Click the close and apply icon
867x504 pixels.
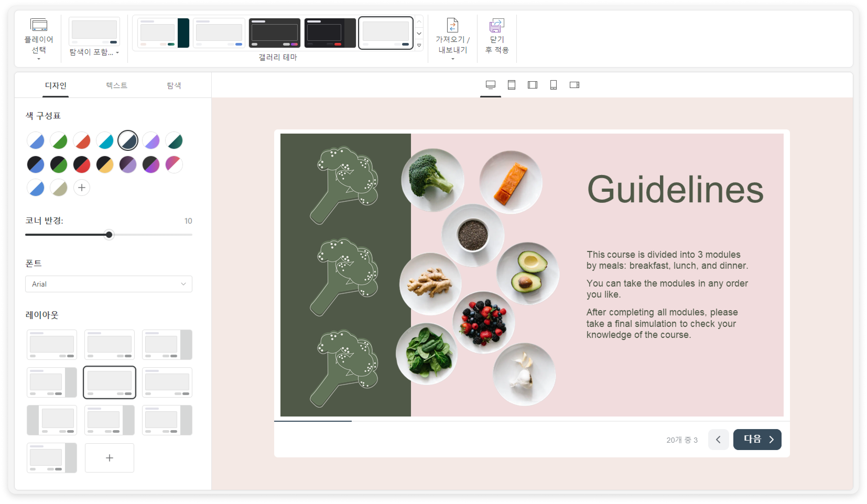496,25
